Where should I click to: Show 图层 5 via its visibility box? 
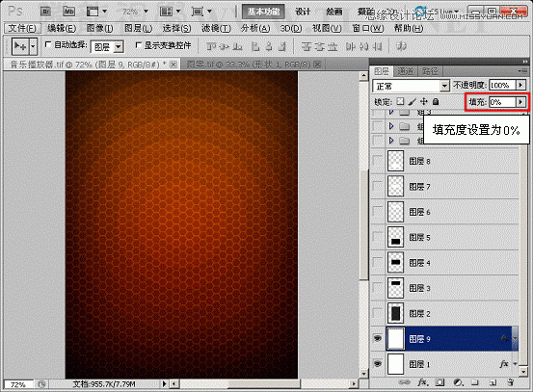tap(377, 237)
